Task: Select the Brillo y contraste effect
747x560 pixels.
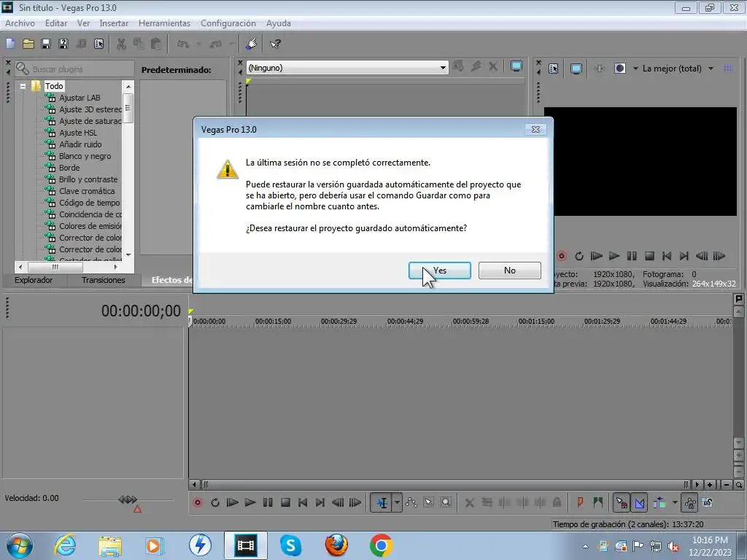Action: pyautogui.click(x=88, y=179)
